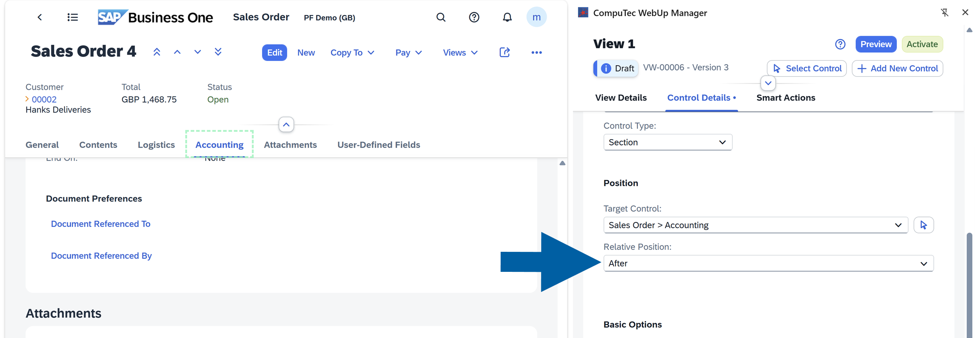Open SAP Business One help icon

click(x=474, y=17)
